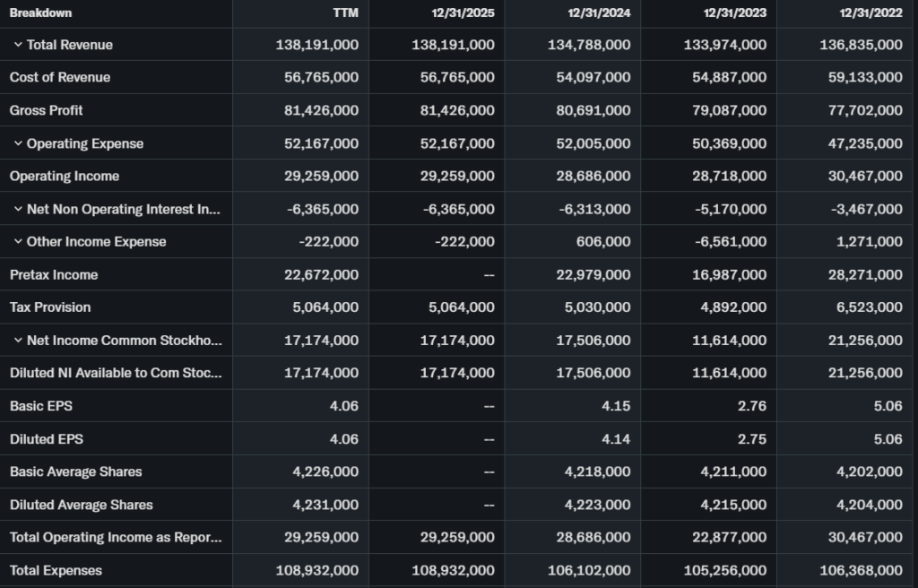Click the Tax Provision row label

point(50,307)
